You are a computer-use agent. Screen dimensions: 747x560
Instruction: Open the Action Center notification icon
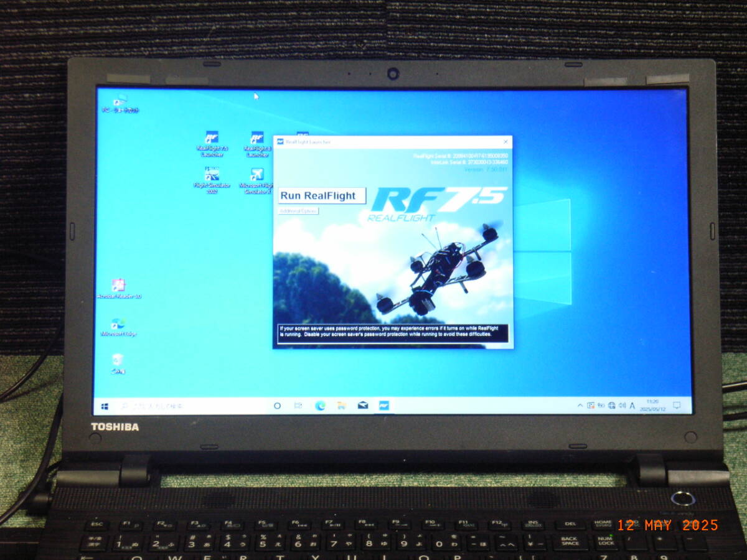[x=677, y=406]
